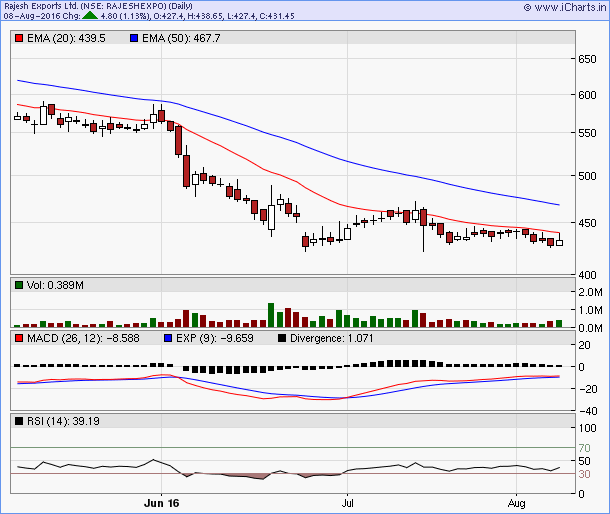Click the www.iCharts.in copyright text
This screenshot has width=610, height=514.
tap(565, 7)
